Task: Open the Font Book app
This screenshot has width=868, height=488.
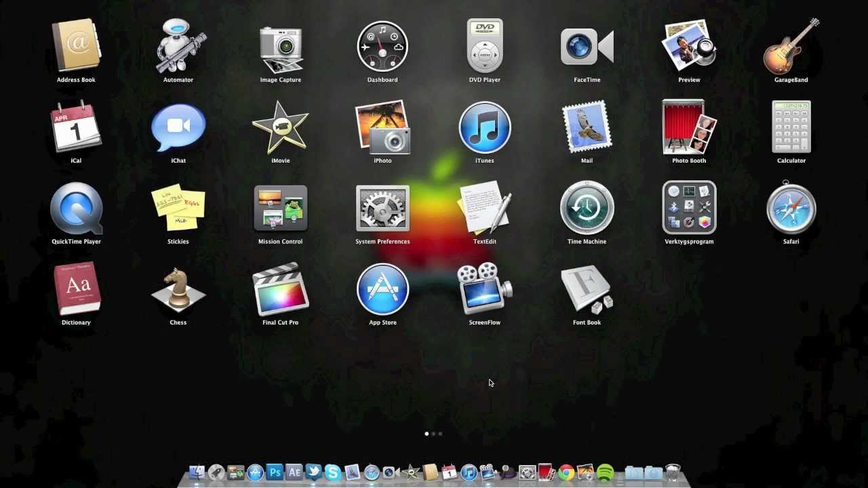Action: 587,289
